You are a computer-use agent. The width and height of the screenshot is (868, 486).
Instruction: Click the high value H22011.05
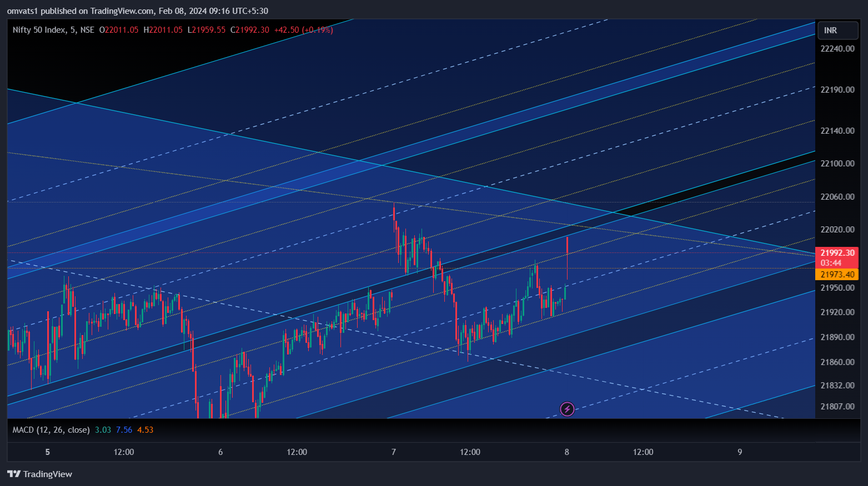163,30
